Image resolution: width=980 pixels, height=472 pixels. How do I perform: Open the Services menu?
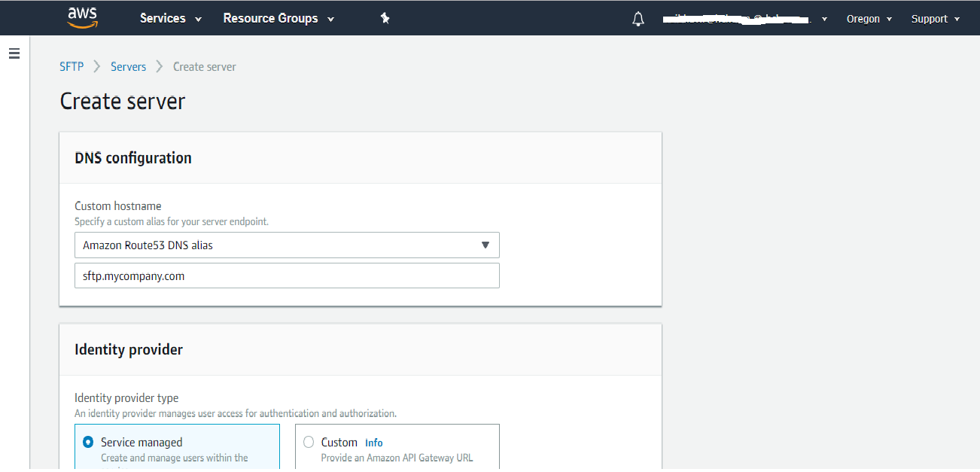[x=170, y=18]
